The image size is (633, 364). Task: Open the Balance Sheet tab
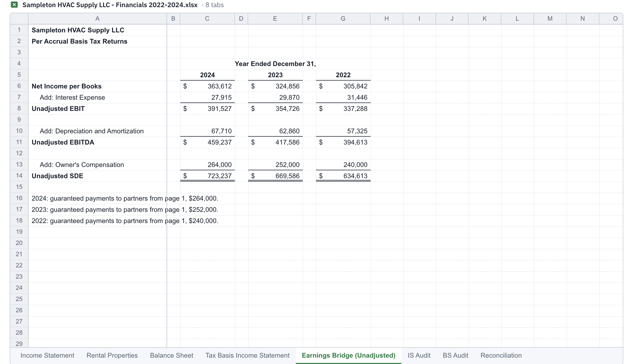[172, 355]
